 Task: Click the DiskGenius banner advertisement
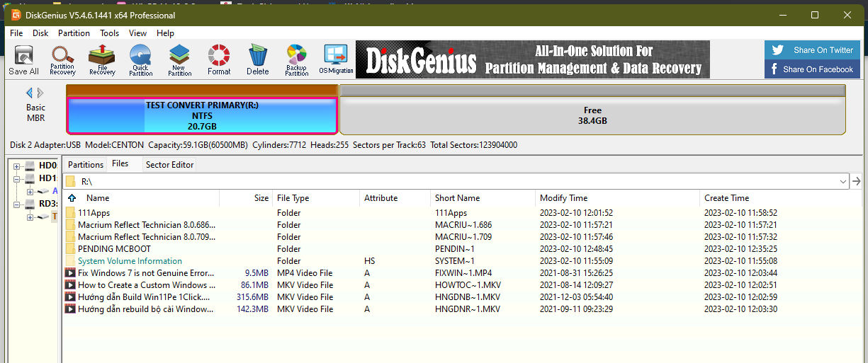coord(532,59)
